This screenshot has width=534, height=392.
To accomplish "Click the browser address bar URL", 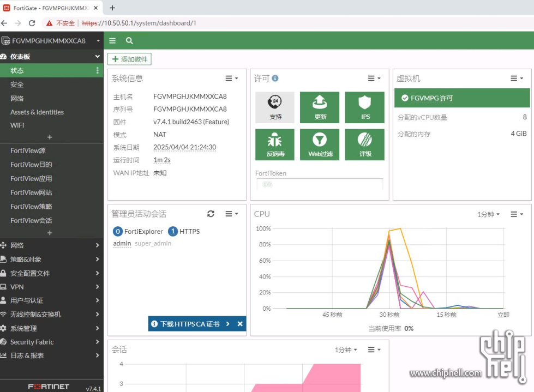I will point(139,23).
